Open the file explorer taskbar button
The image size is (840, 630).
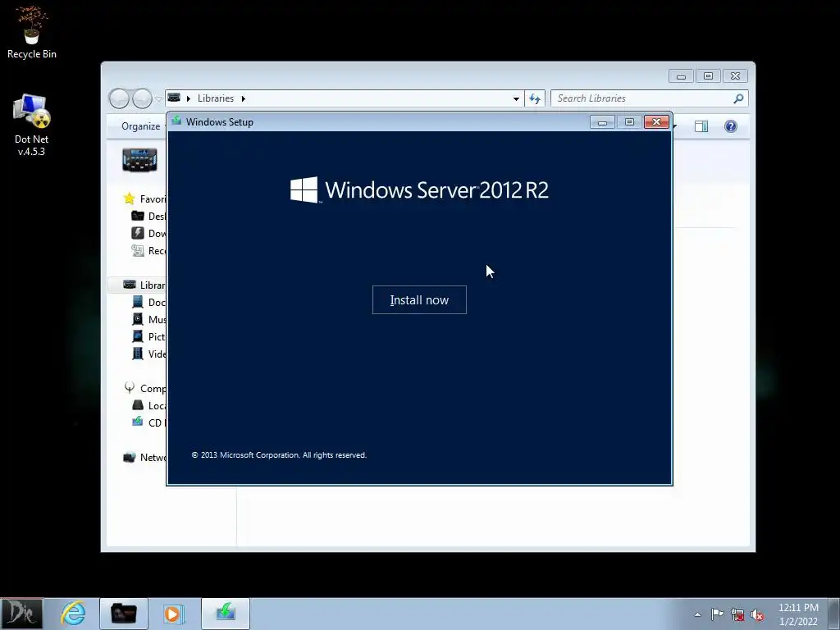[x=124, y=614]
